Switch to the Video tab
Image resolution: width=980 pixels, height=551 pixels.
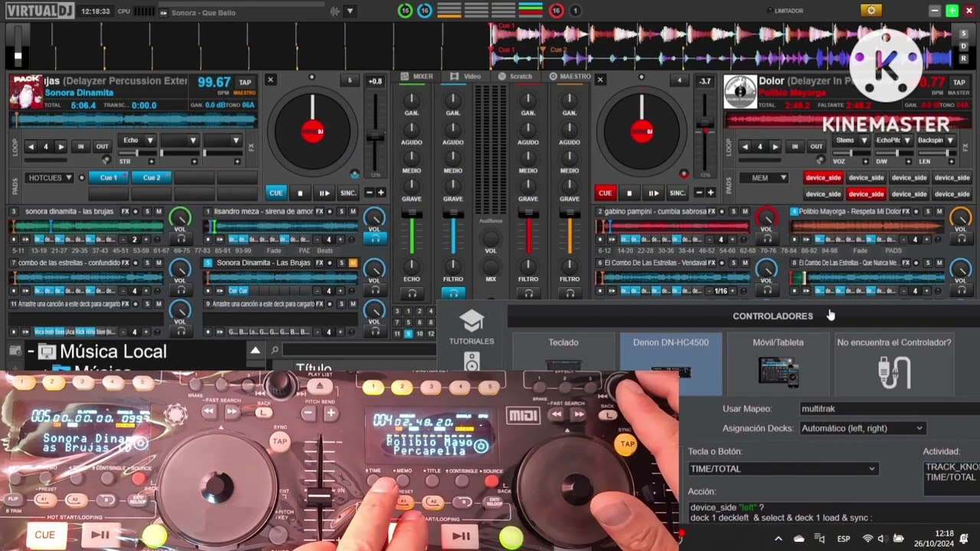pos(466,77)
